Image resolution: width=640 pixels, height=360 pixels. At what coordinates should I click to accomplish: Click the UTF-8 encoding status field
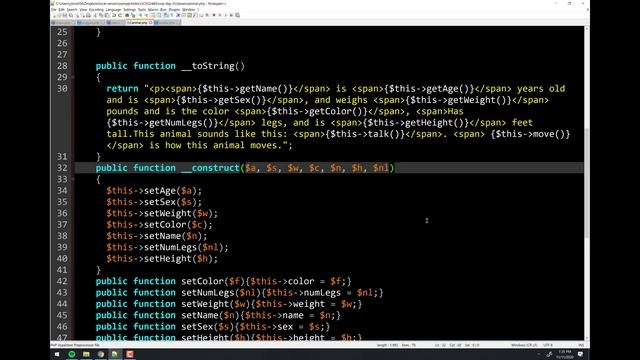[x=548, y=345]
